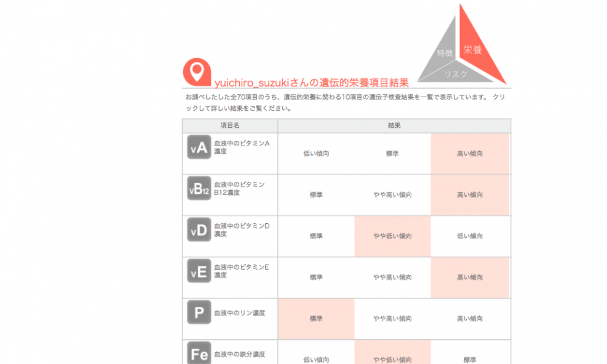Click the yuichiro_suzuki results heading

pos(311,83)
